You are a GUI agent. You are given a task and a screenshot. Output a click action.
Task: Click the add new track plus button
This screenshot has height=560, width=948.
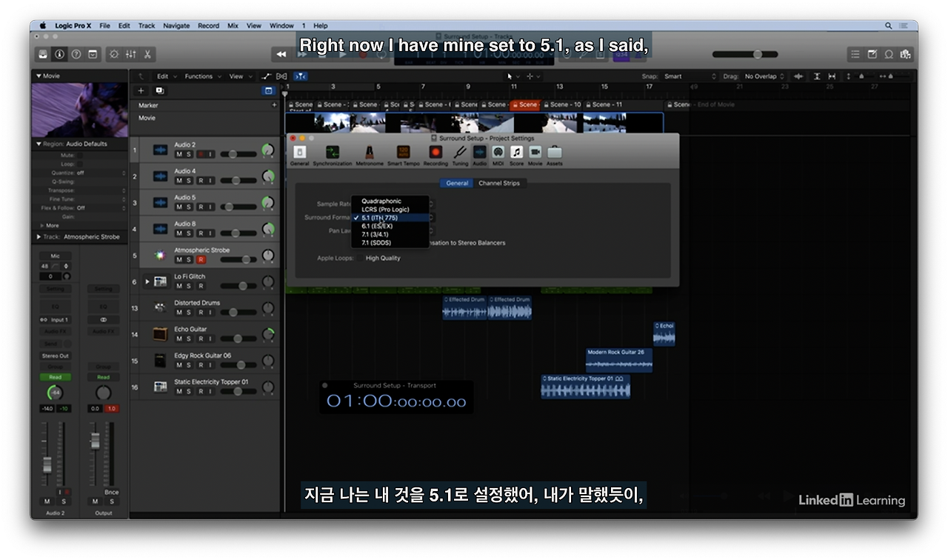coord(141,90)
